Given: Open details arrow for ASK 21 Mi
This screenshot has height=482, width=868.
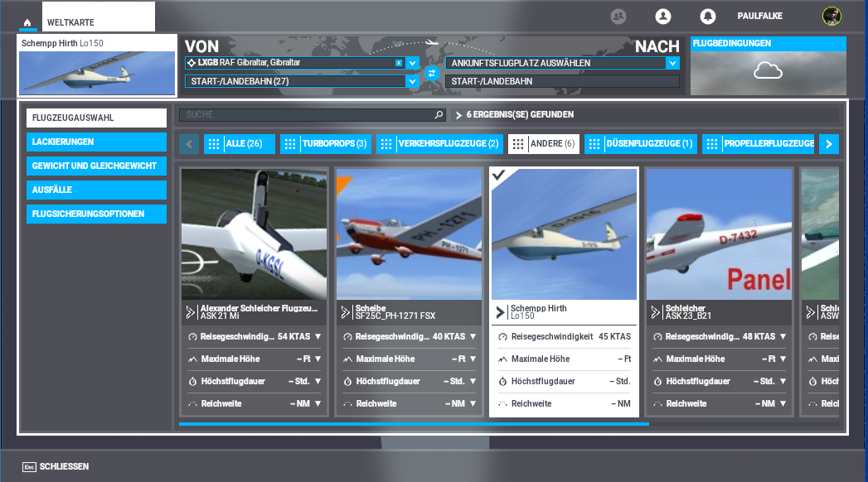Looking at the screenshot, I should 190,312.
